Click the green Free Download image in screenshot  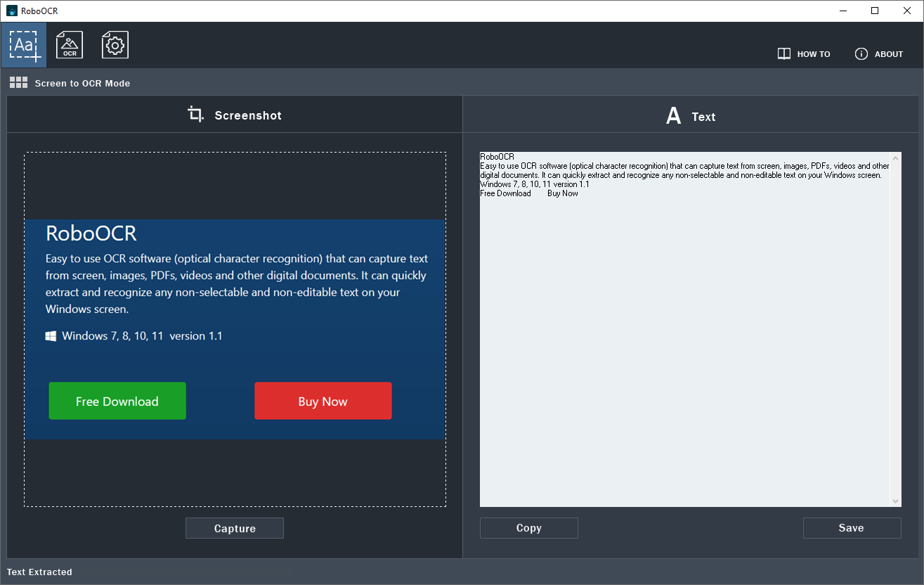coord(117,401)
